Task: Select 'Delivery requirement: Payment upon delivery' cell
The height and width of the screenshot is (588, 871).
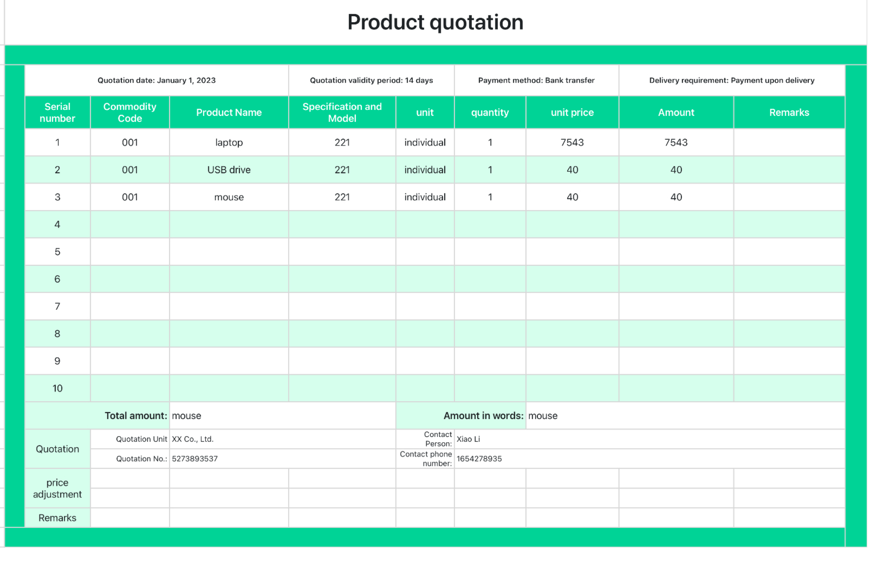Action: 732,80
